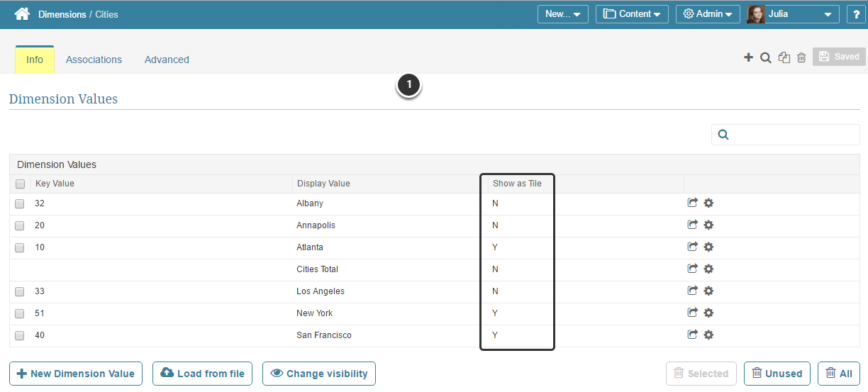The width and height of the screenshot is (868, 392).
Task: Check the box for key value 32
Action: (x=20, y=204)
